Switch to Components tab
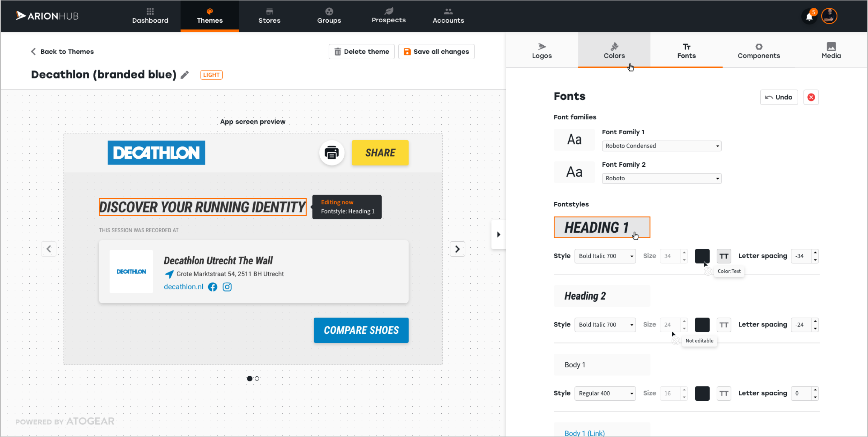The height and width of the screenshot is (437, 868). point(758,51)
